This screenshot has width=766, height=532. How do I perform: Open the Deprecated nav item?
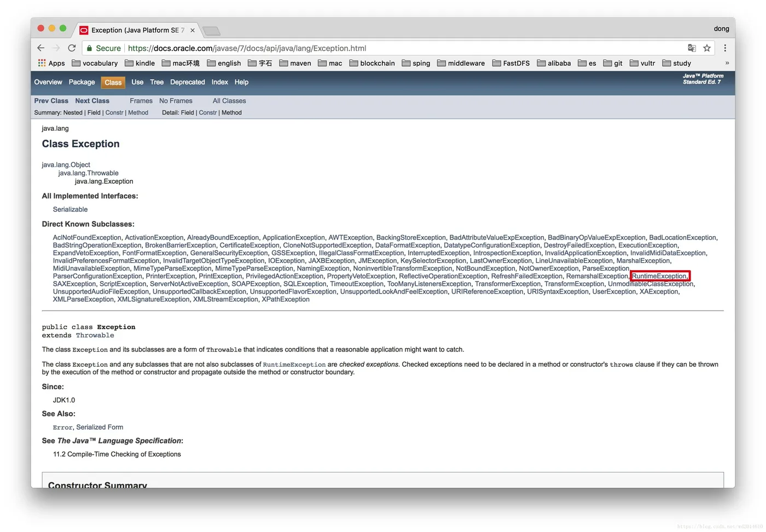187,82
